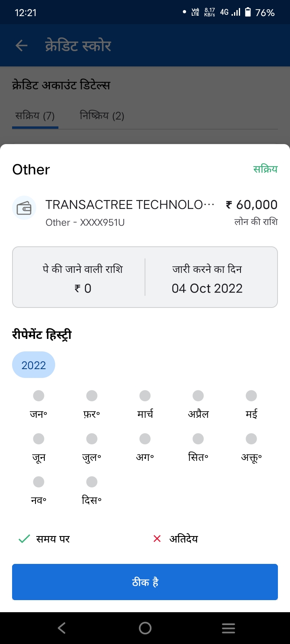
Task: Select the मार्च repayment status dot
Action: 145,396
